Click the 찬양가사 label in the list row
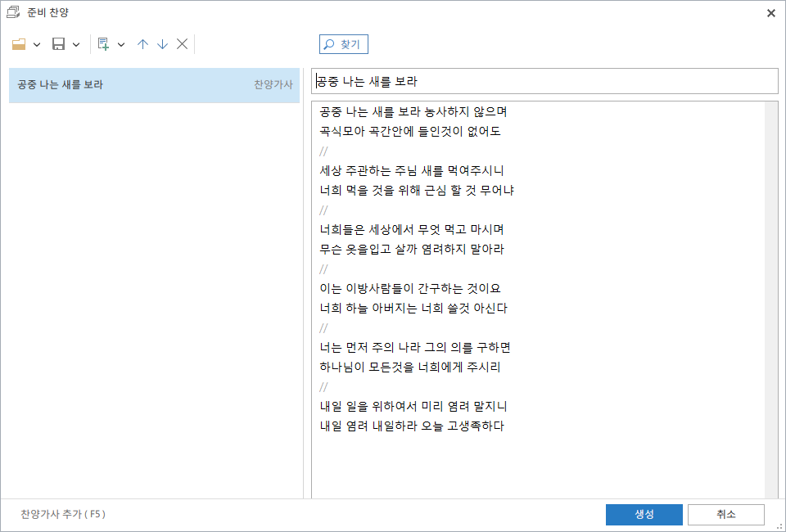Screen dimensions: 786x532 point(273,84)
